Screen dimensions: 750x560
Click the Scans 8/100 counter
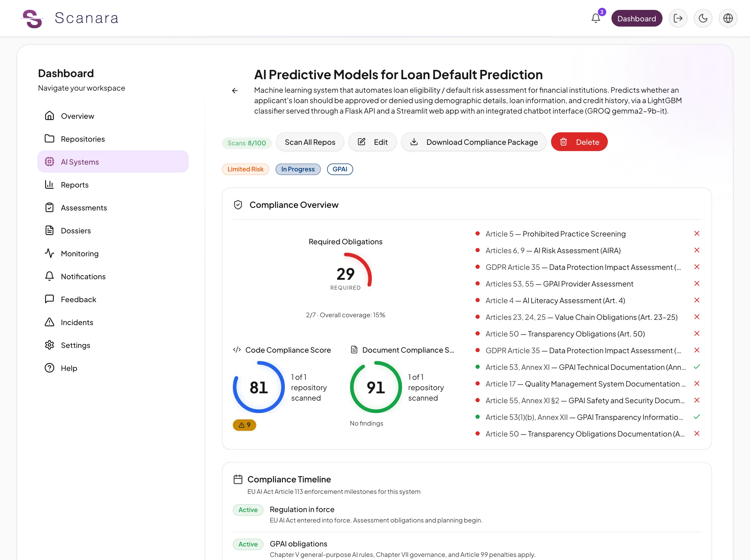247,143
